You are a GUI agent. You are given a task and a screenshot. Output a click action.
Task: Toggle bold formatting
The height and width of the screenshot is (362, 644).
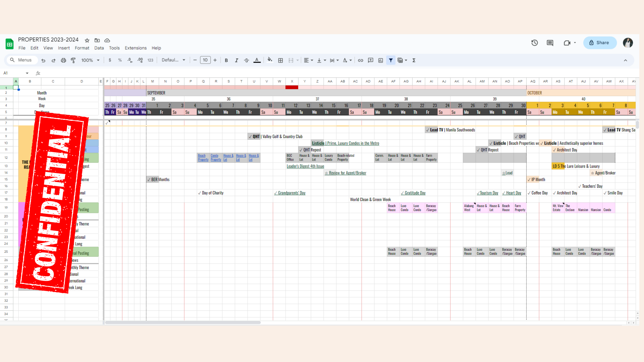click(x=226, y=60)
